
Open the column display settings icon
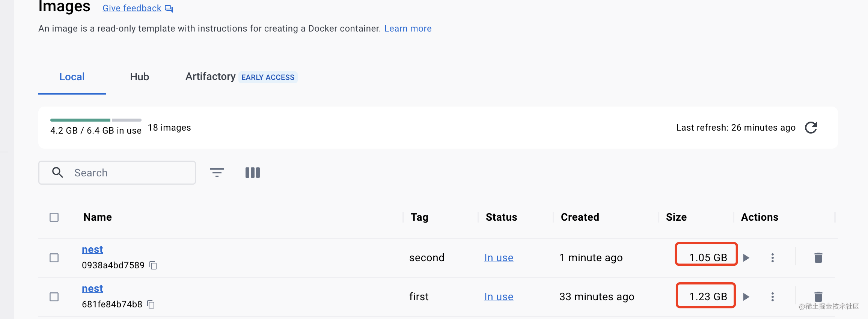click(252, 173)
